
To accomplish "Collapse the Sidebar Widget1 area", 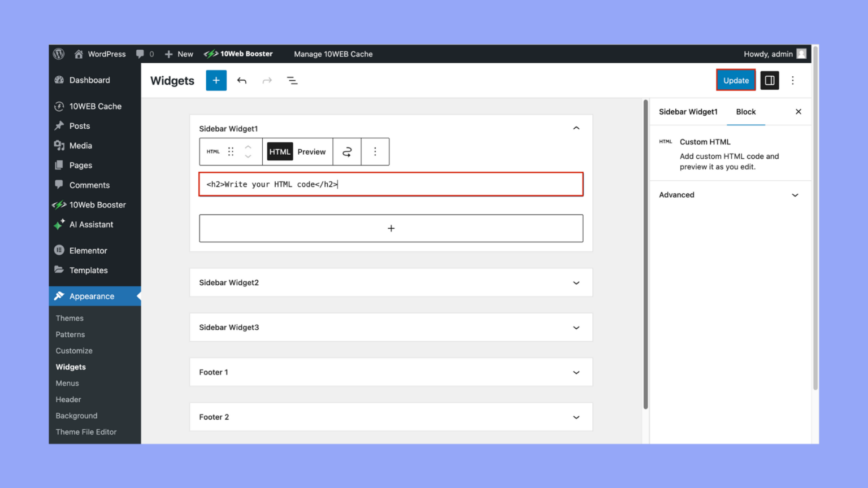I will pyautogui.click(x=576, y=128).
